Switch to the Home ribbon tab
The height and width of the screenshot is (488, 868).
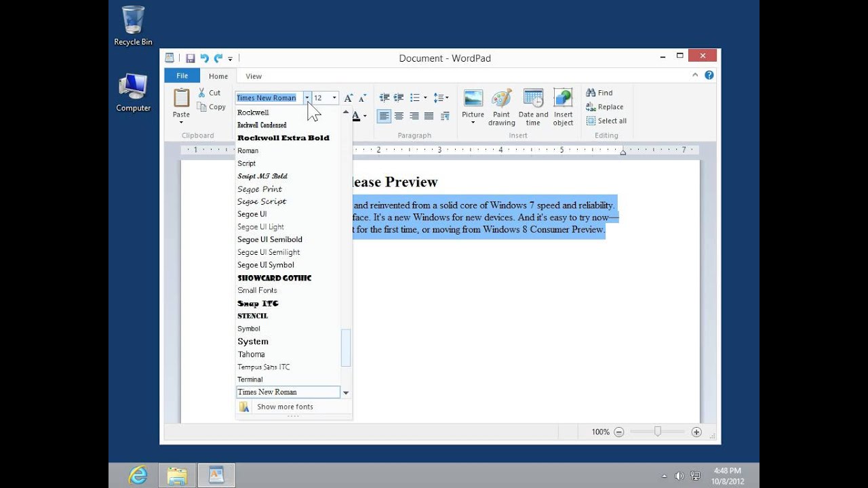(x=218, y=77)
